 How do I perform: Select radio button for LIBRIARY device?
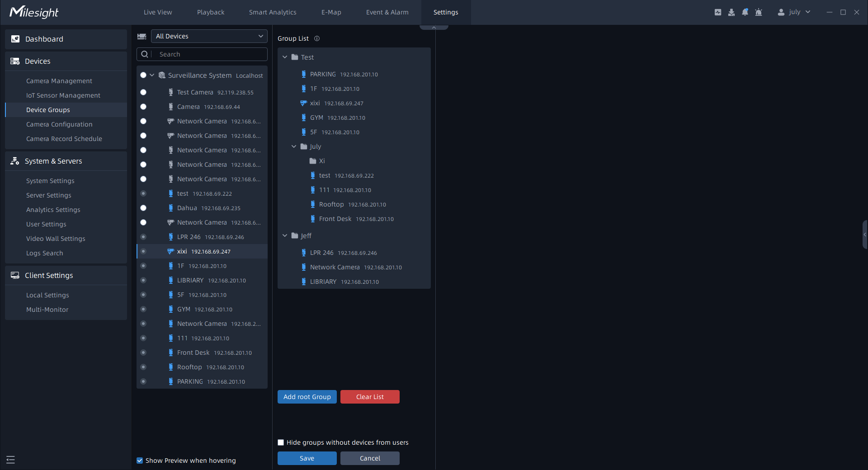click(143, 280)
